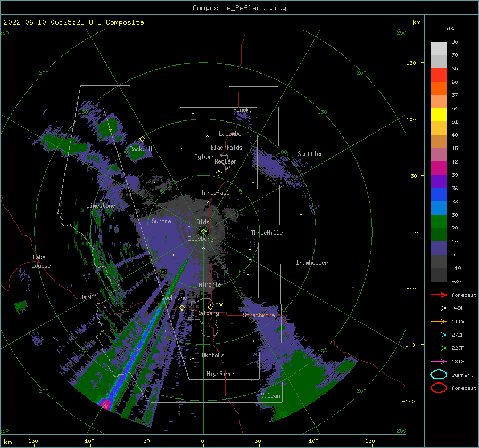
Task: Click the Stettler label on map
Action: [310, 154]
